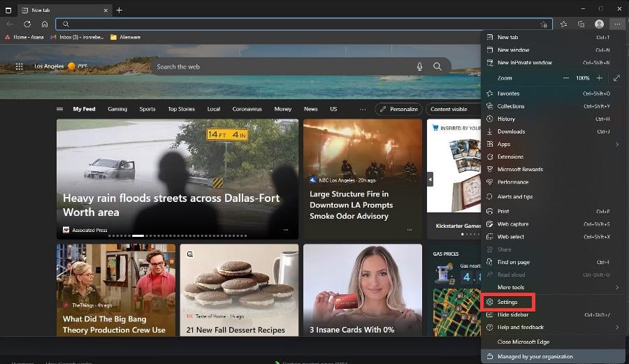This screenshot has height=364, width=629.
Task: Click the browser Back arrow
Action: coord(10,24)
